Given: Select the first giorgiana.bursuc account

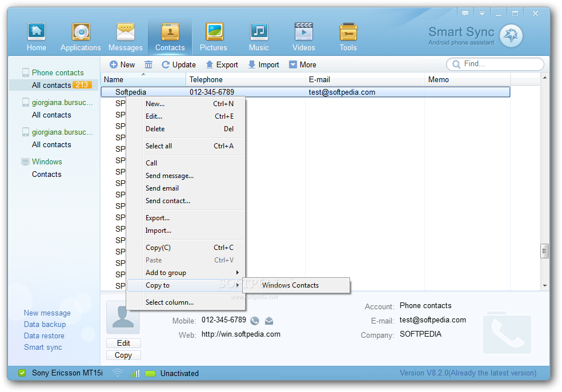Looking at the screenshot, I should click(x=57, y=102).
